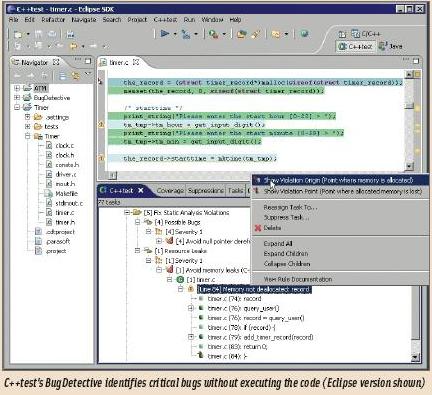Expand the .settings folder
This screenshot has width=432, height=395.
click(x=28, y=117)
